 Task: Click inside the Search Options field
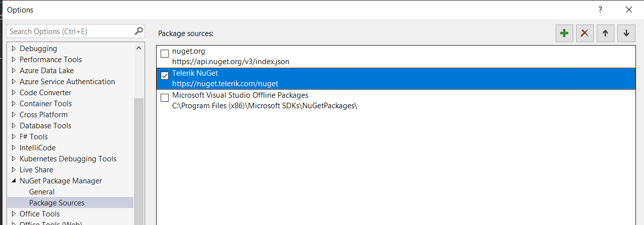coord(70,31)
